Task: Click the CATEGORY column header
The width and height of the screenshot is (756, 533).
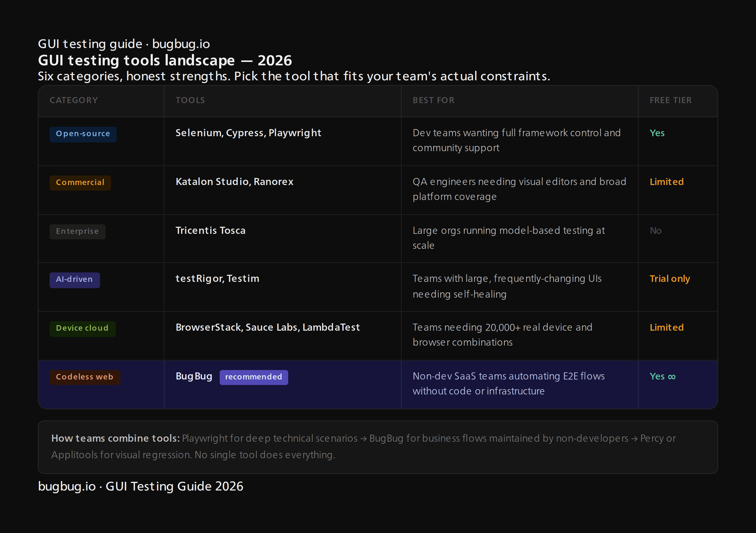Action: (74, 101)
